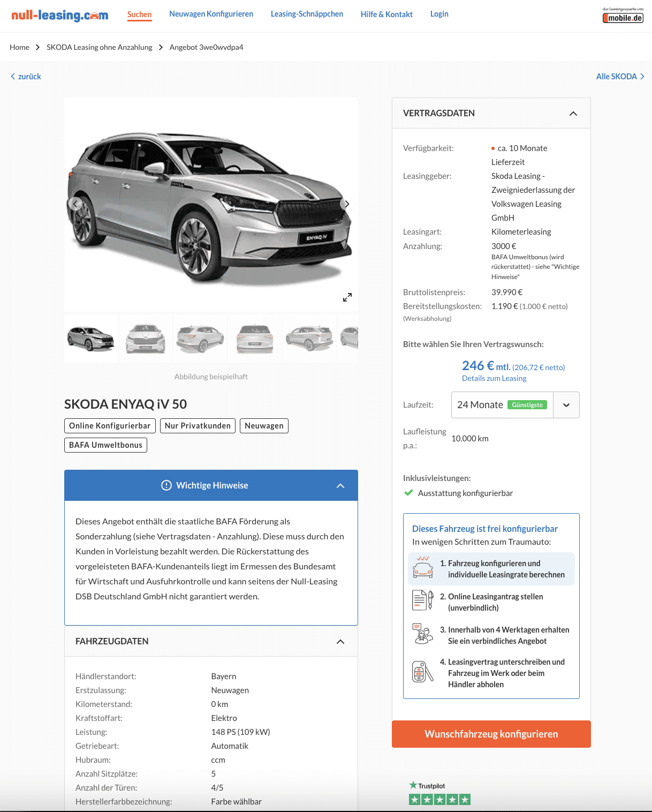Click the Automatik transmission value
This screenshot has width=652, height=812.
point(230,746)
